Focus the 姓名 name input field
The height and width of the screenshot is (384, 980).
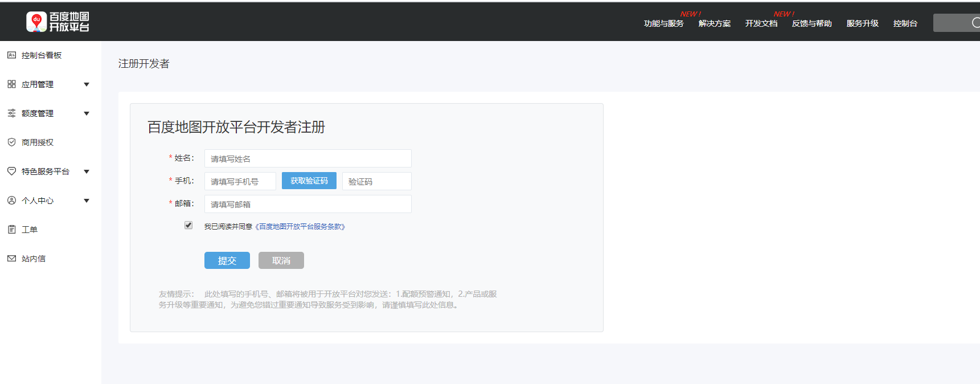pos(308,158)
